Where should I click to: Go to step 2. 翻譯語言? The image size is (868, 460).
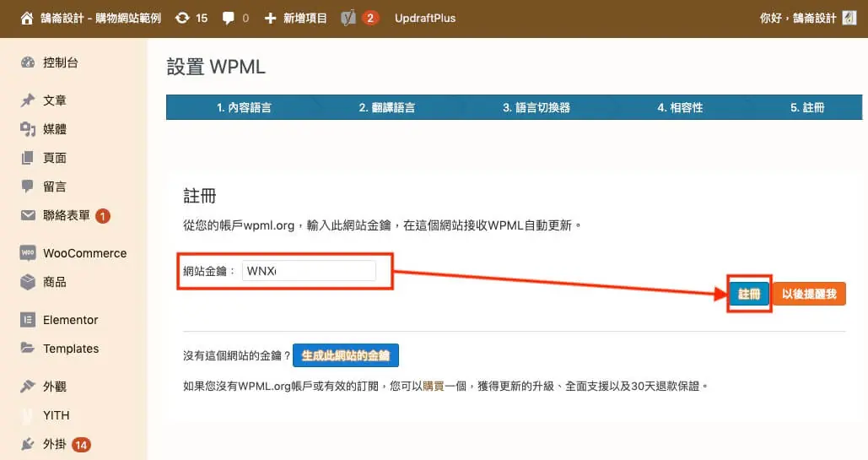pyautogui.click(x=387, y=107)
